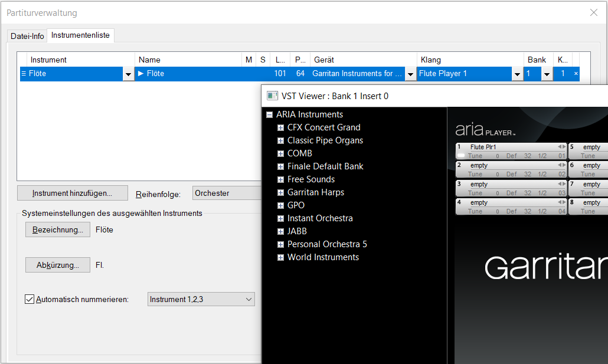This screenshot has width=608, height=364.
Task: Select Personal Orchestra 5 in the tree
Action: 327,244
